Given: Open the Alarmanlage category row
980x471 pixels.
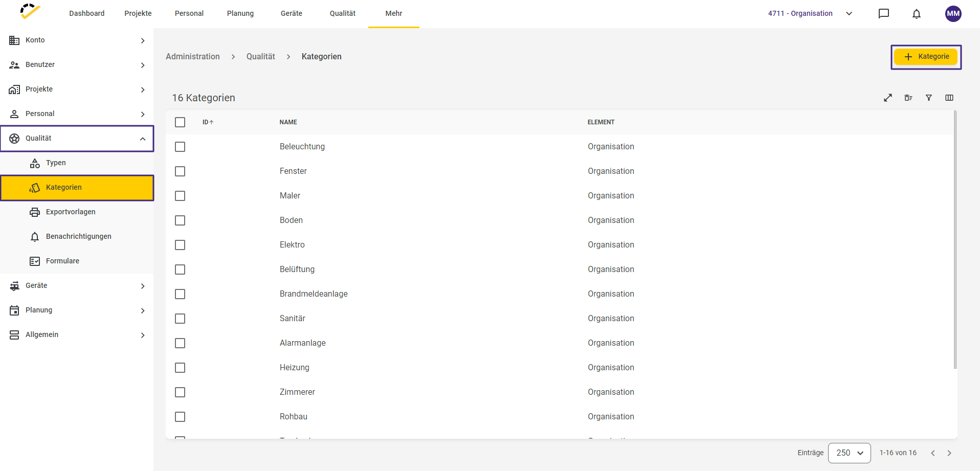Looking at the screenshot, I should click(x=560, y=343).
